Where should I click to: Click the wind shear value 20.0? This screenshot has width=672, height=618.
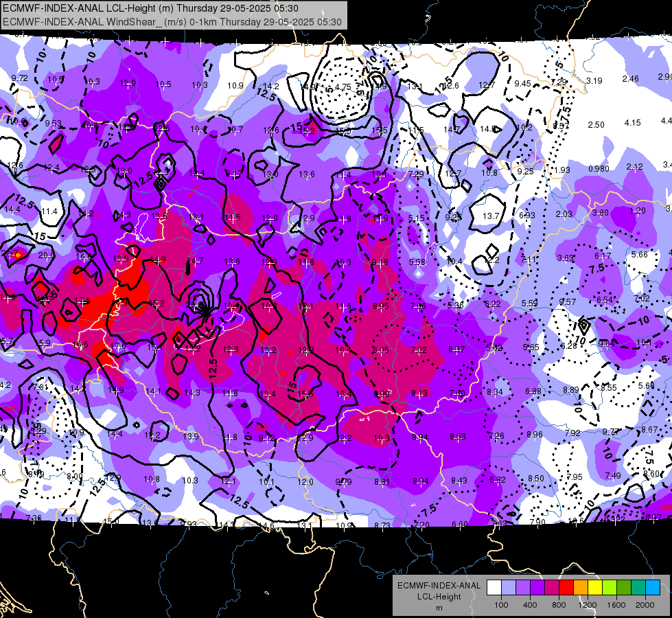click(x=46, y=255)
